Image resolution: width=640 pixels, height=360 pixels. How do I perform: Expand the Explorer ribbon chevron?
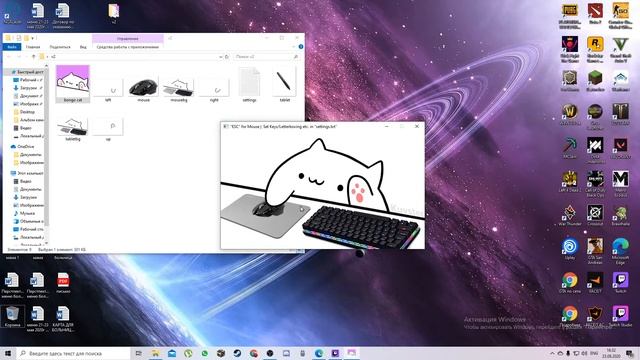[293, 47]
